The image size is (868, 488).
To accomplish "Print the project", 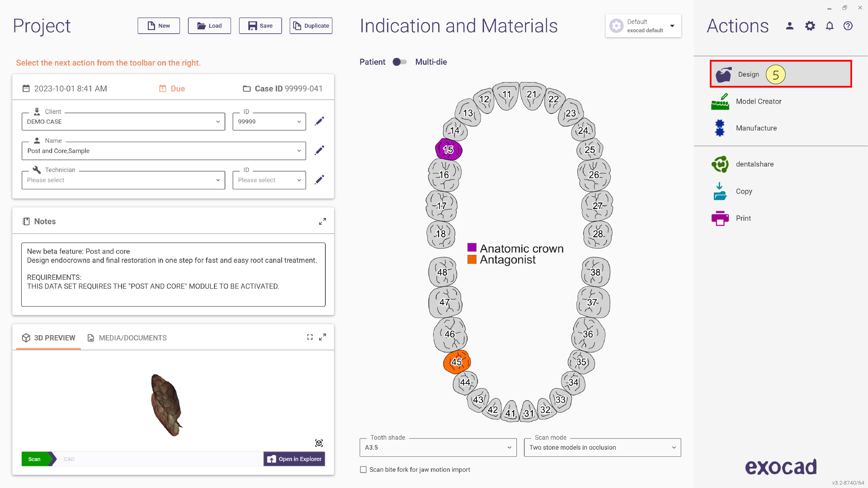I will point(731,218).
